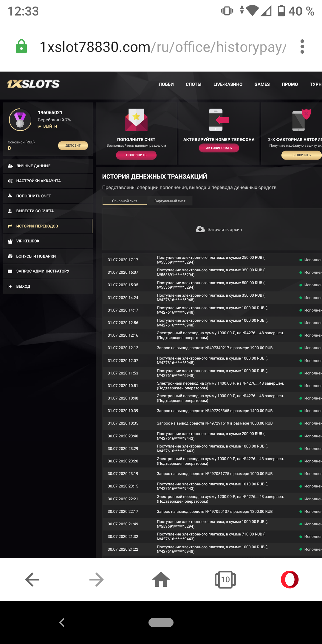Open GAMES in top navigation
Viewport: 322px width, 644px height.
[262, 84]
